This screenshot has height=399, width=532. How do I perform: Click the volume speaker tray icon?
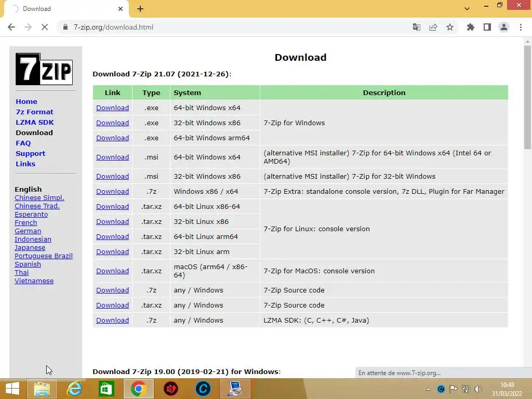pyautogui.click(x=478, y=389)
